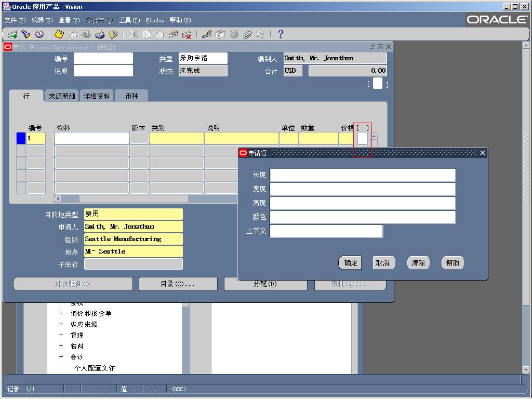The image size is (532, 399).
Task: Click the 目的地类型 field showing 费用
Action: coord(134,214)
